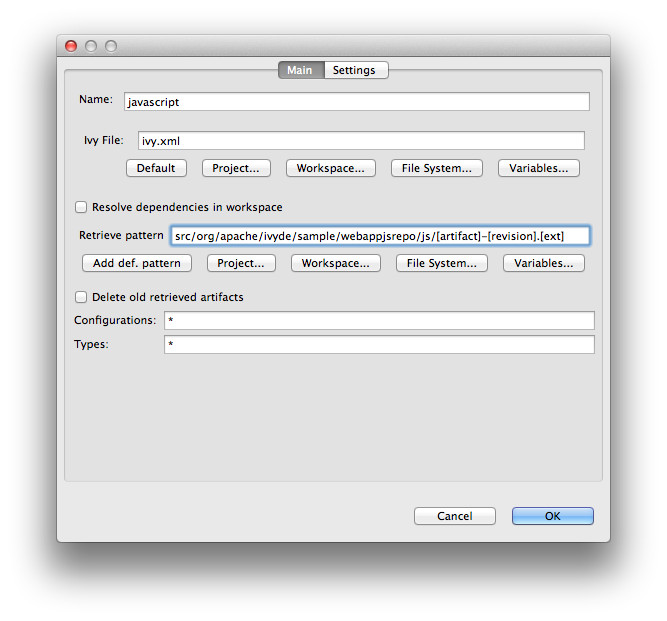This screenshot has width=667, height=621.
Task: Click the Name text field
Action: point(356,101)
